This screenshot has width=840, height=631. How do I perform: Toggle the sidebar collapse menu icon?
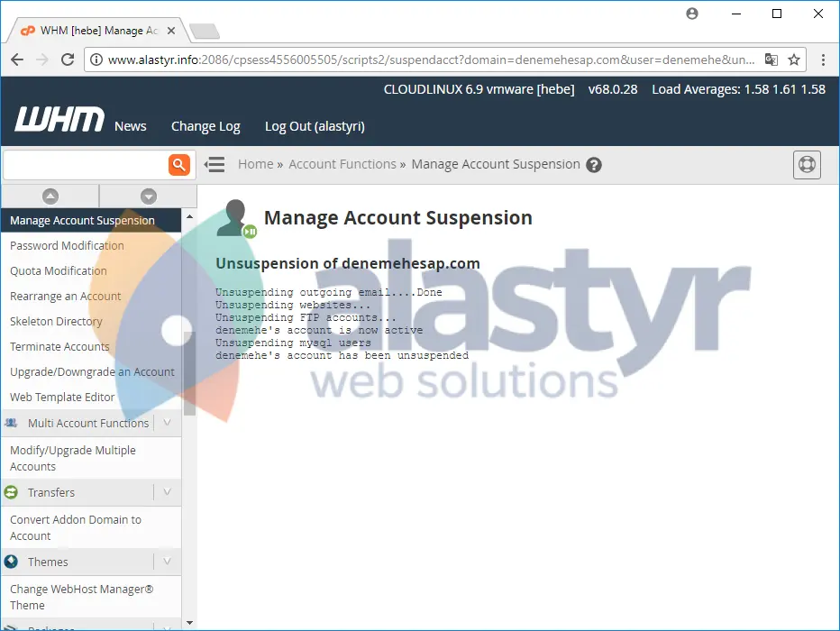tap(215, 164)
